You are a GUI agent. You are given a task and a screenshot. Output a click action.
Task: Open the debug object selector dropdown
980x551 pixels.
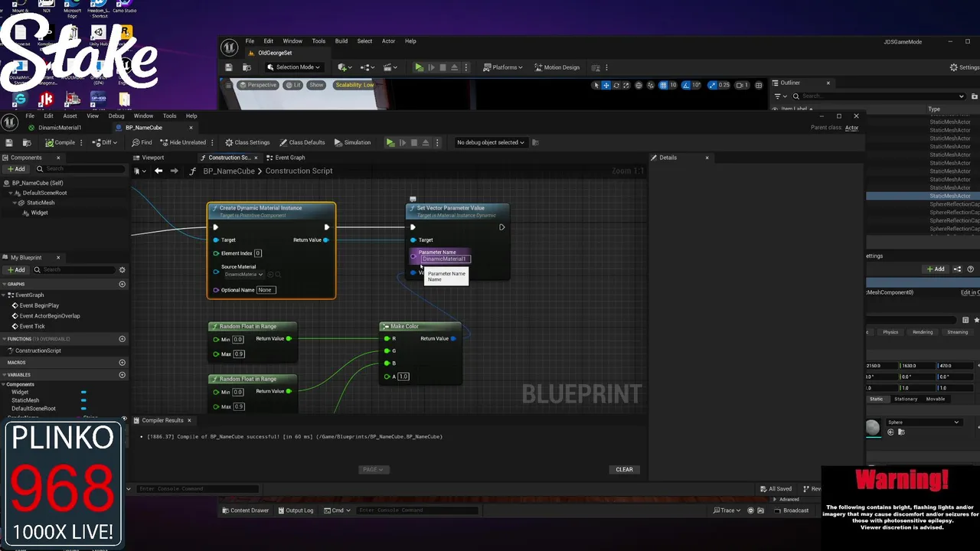click(x=490, y=142)
